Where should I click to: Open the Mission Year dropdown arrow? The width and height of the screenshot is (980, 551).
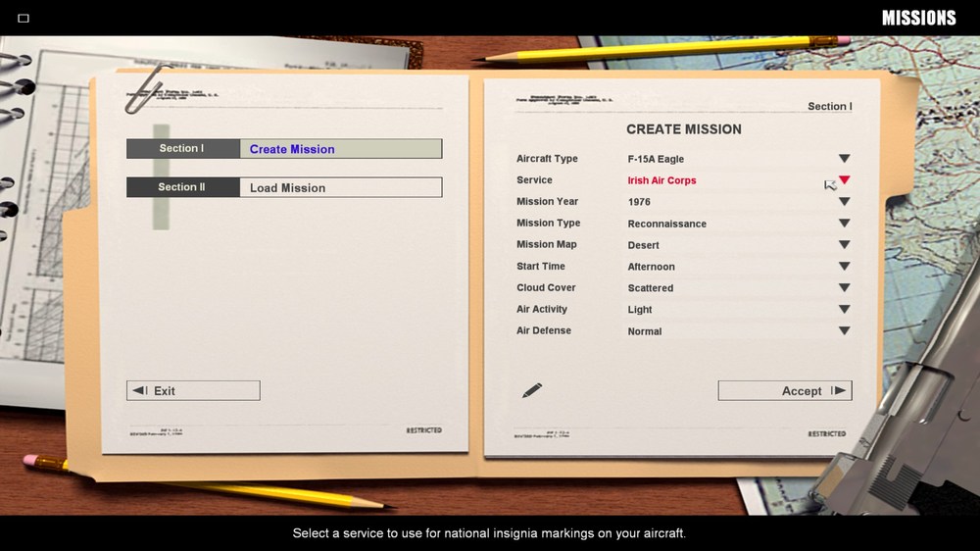(x=844, y=202)
